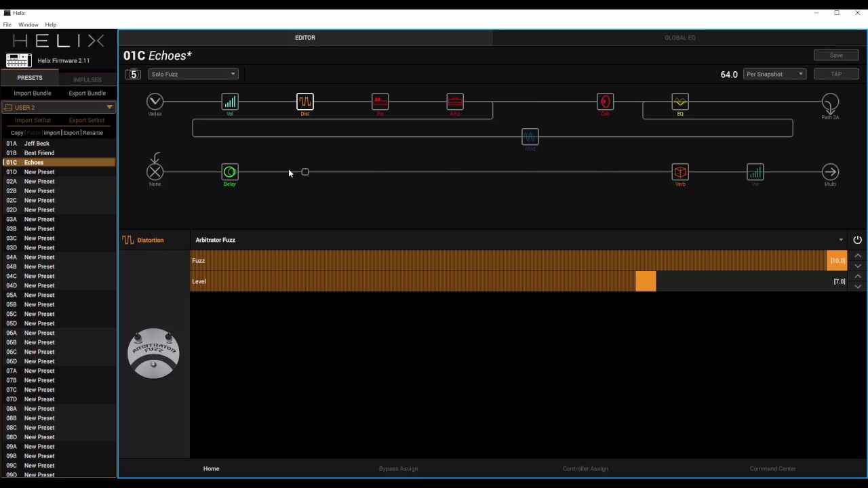868x488 pixels.
Task: Open the Bypass Assign tab
Action: [399, 468]
